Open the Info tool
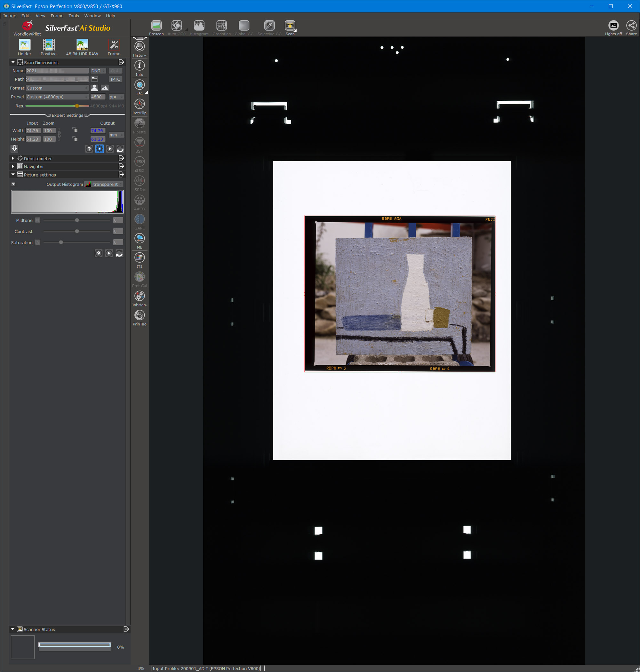This screenshot has height=672, width=640. click(140, 68)
